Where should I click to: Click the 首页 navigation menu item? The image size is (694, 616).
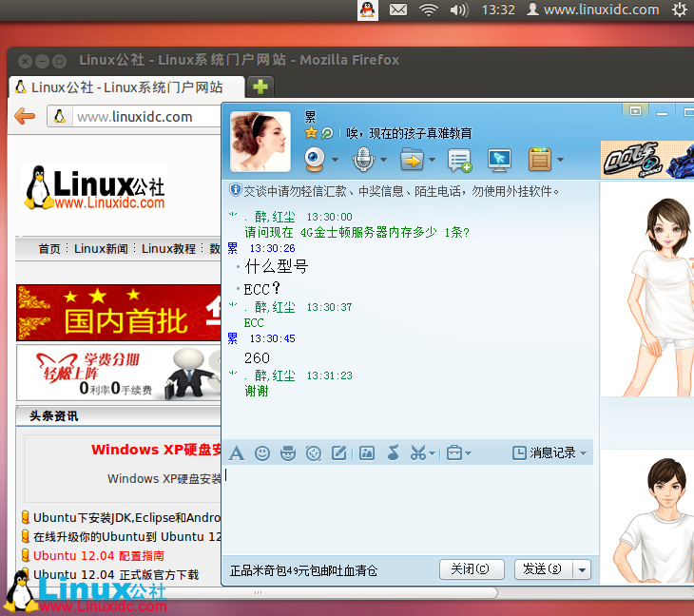[49, 249]
